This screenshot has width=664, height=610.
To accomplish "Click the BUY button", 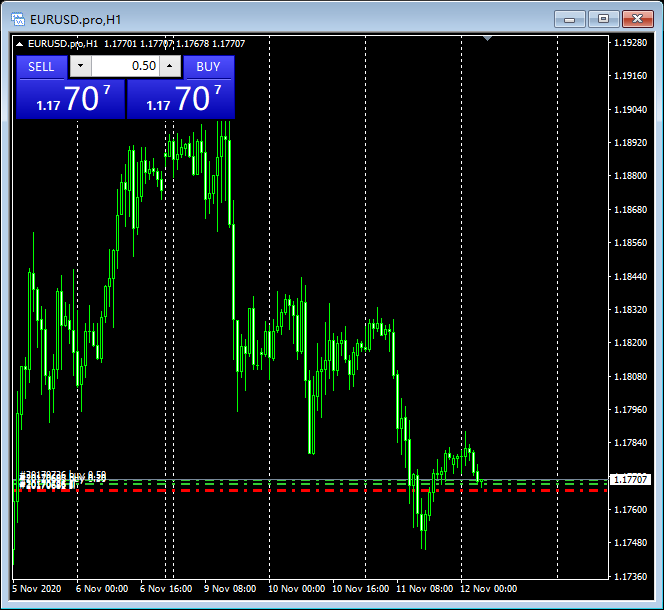I will click(x=208, y=67).
